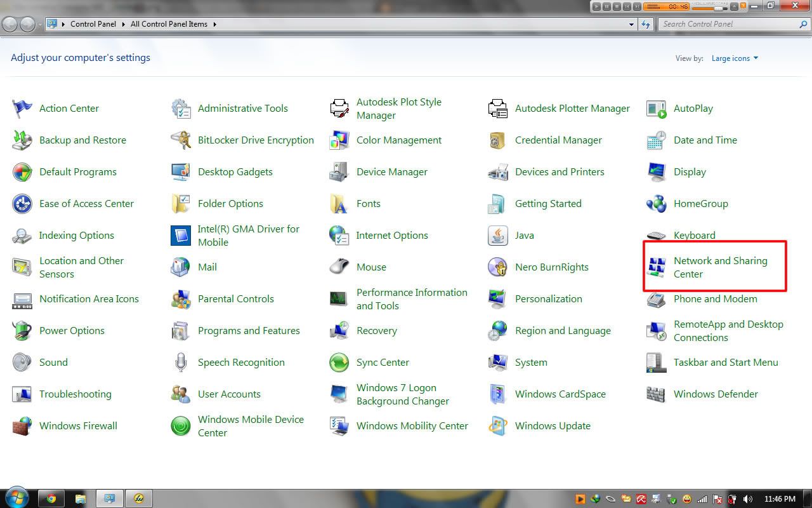Screen dimensions: 812x508
Task: Adjust the media player volume slider
Action: (x=719, y=8)
